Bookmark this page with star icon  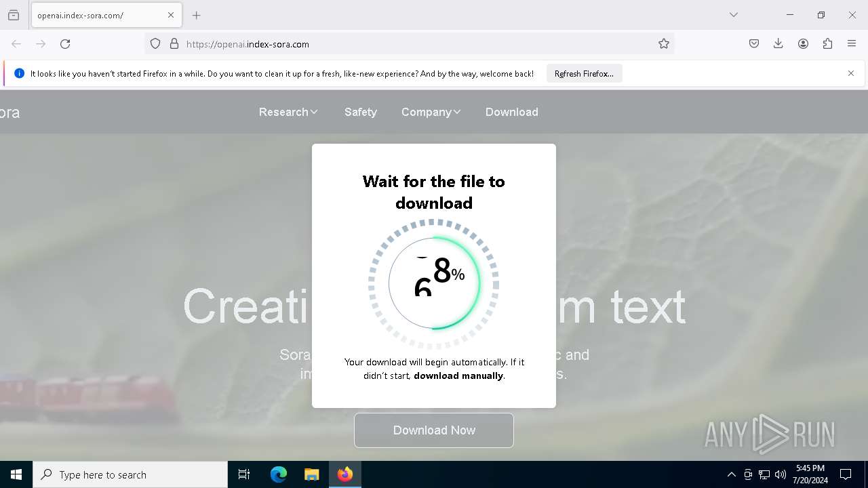pos(664,44)
